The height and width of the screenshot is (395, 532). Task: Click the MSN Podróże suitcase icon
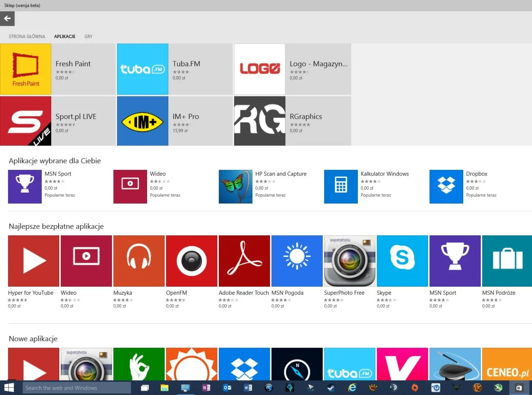[x=508, y=261]
